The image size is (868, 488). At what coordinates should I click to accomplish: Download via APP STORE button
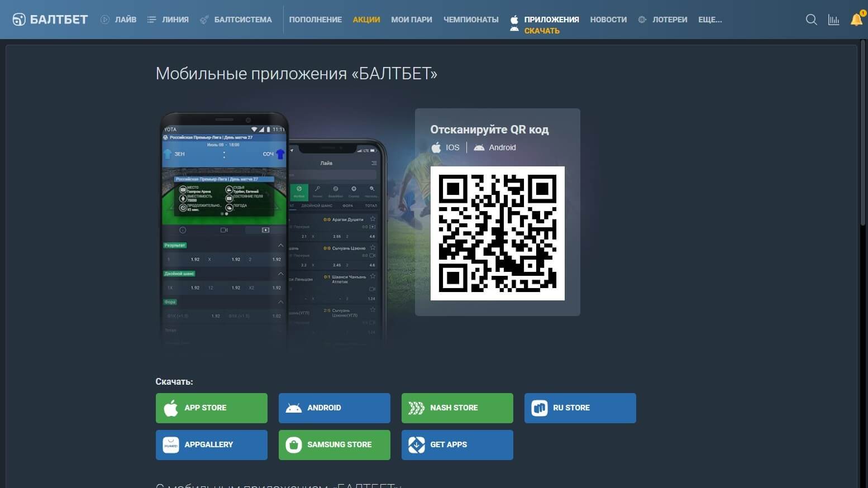pyautogui.click(x=212, y=408)
